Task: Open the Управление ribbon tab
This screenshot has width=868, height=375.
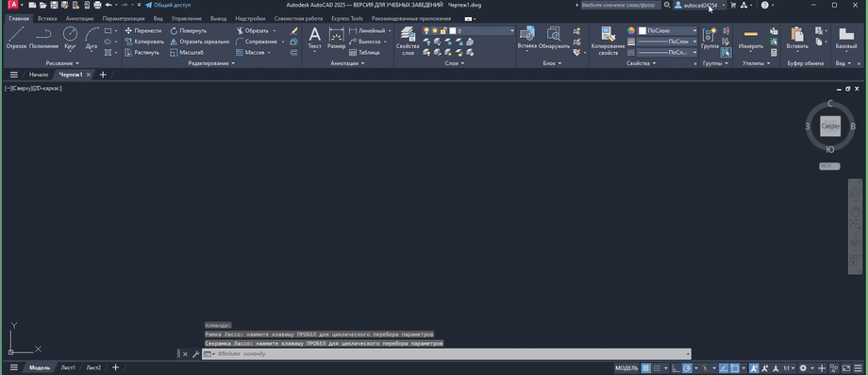Action: (x=187, y=18)
